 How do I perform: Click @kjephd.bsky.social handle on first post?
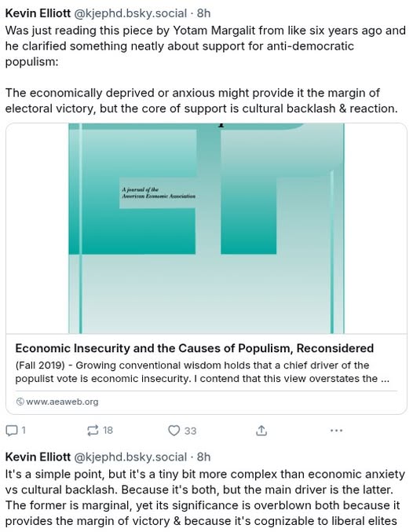(x=130, y=13)
